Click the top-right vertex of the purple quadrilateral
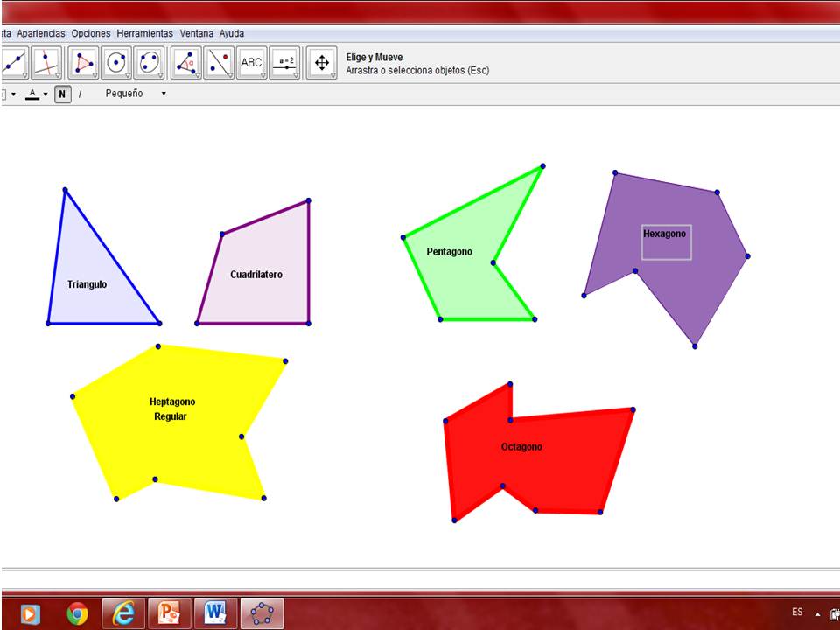840x630 pixels. point(309,201)
